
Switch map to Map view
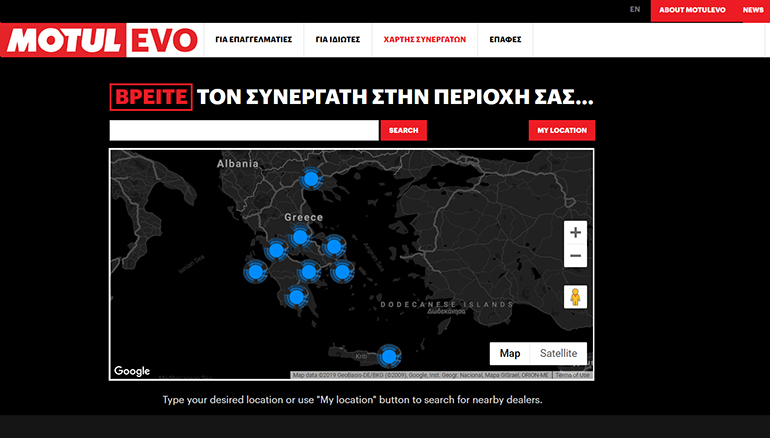(510, 354)
